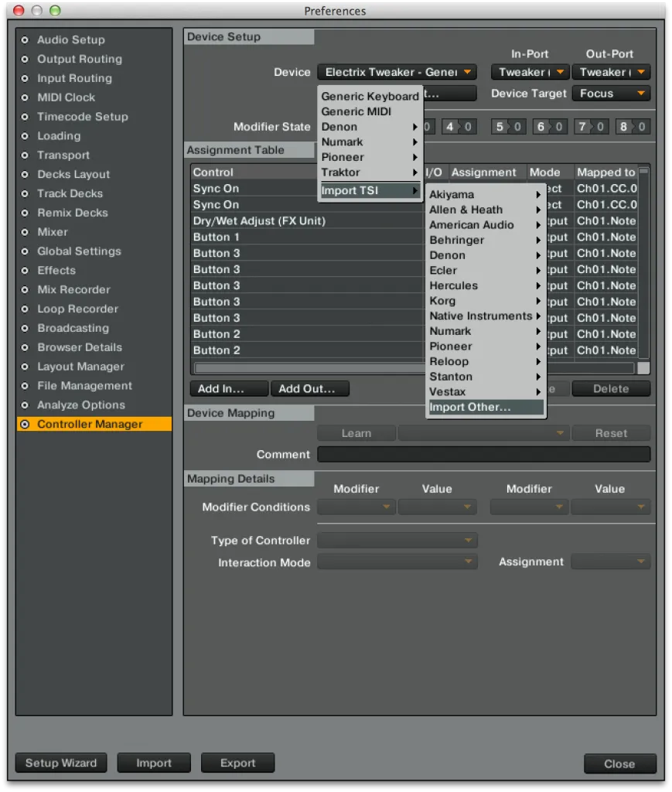Screen dimensions: 672x792
Task: Open Timecode Setup page
Action: [82, 117]
